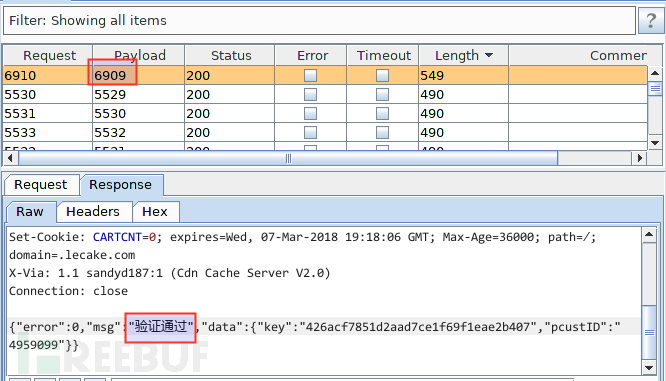Toggle Error checkbox in row 5530
The height and width of the screenshot is (381, 666).
click(310, 94)
